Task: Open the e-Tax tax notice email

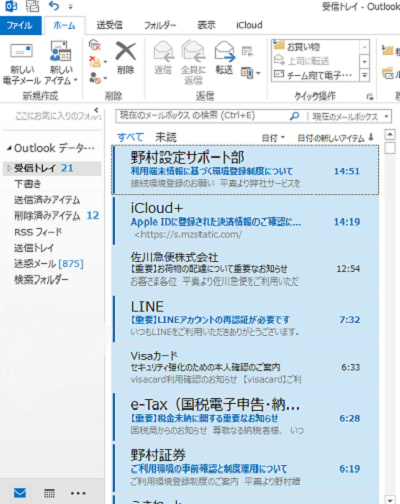Action: coord(245,417)
